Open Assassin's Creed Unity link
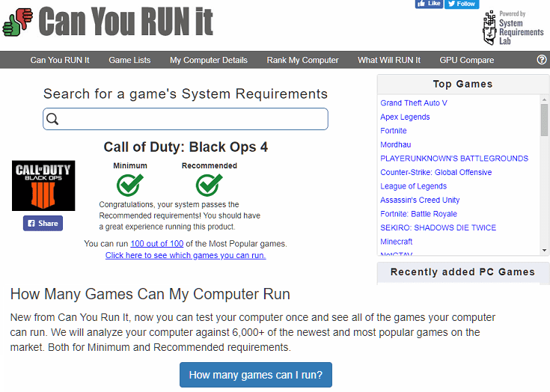Image resolution: width=550 pixels, height=392 pixels. click(420, 200)
